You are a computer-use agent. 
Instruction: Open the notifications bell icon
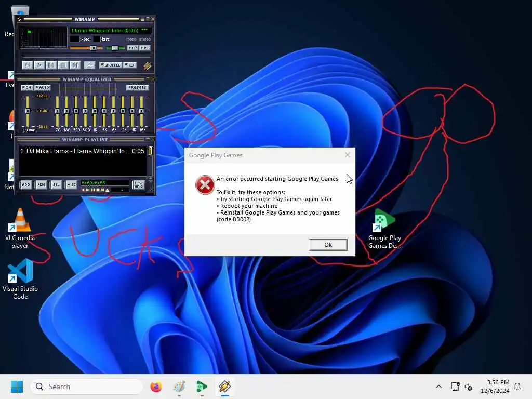point(517,387)
